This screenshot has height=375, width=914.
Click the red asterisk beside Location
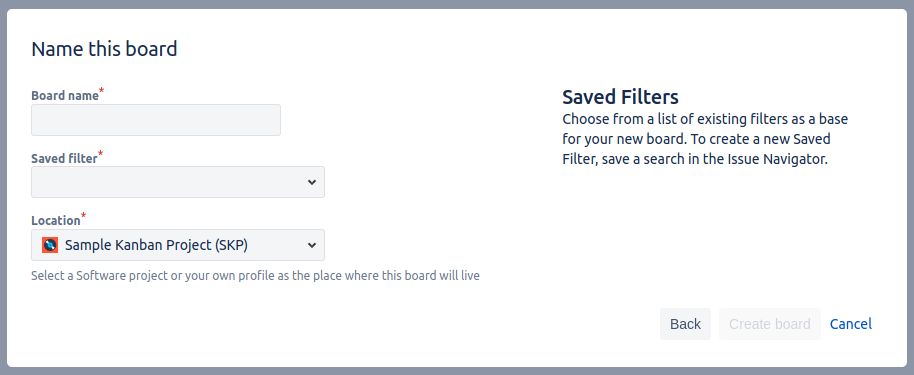pyautogui.click(x=83, y=215)
